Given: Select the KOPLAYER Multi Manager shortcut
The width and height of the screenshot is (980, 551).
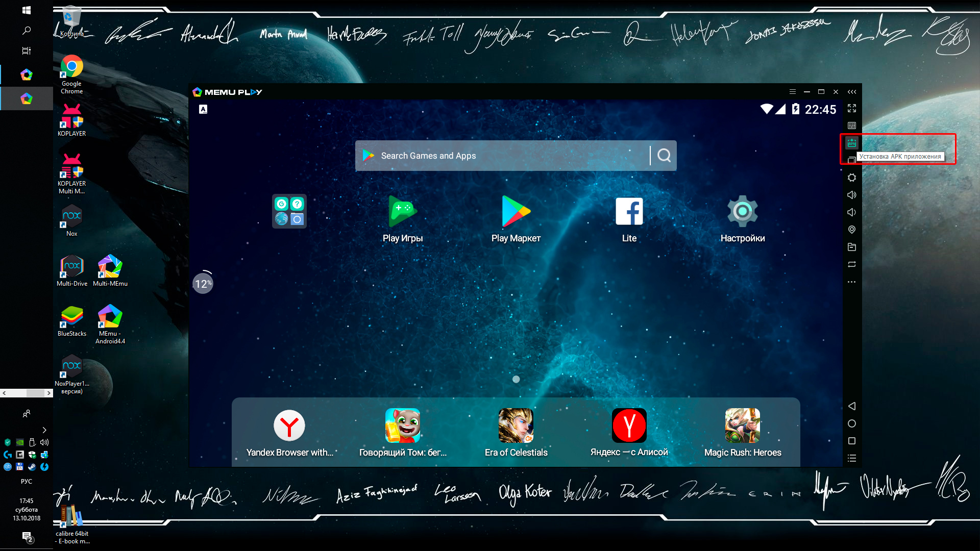Looking at the screenshot, I should (72, 173).
